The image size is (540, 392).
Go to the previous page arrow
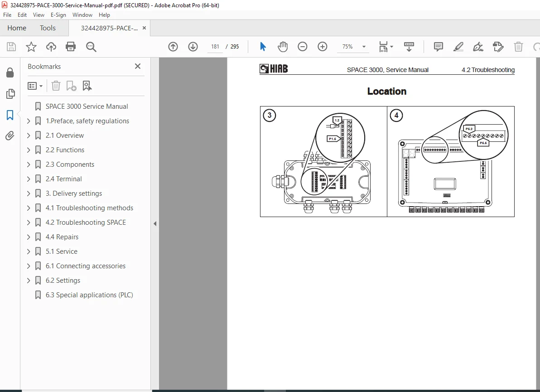coord(173,47)
